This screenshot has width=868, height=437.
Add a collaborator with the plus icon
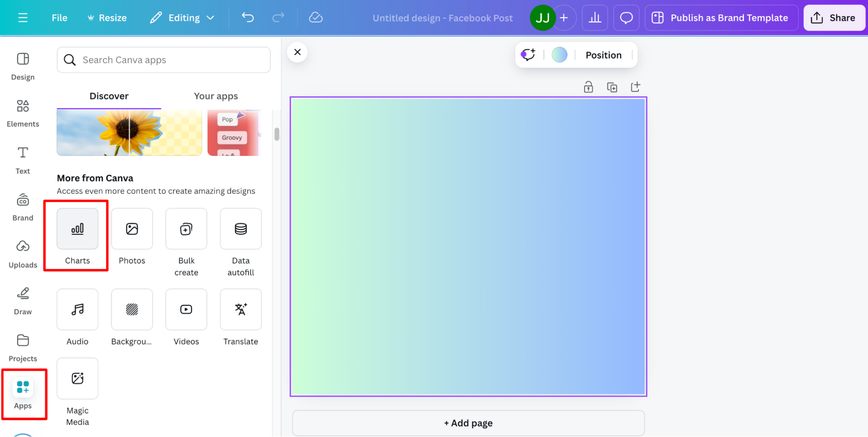point(564,18)
